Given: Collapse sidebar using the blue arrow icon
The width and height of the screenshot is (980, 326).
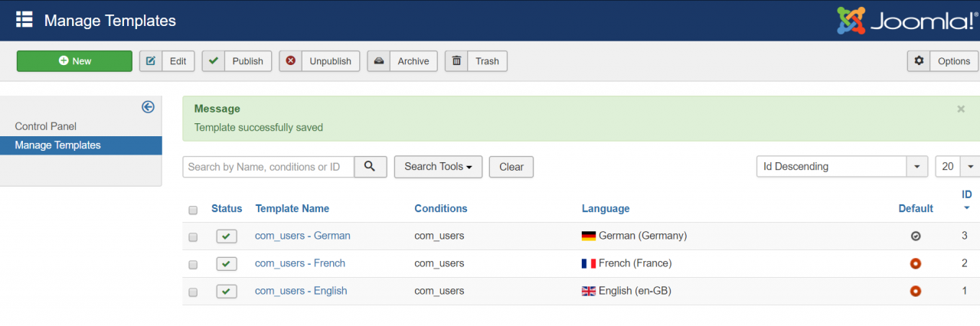Looking at the screenshot, I should pos(149,107).
